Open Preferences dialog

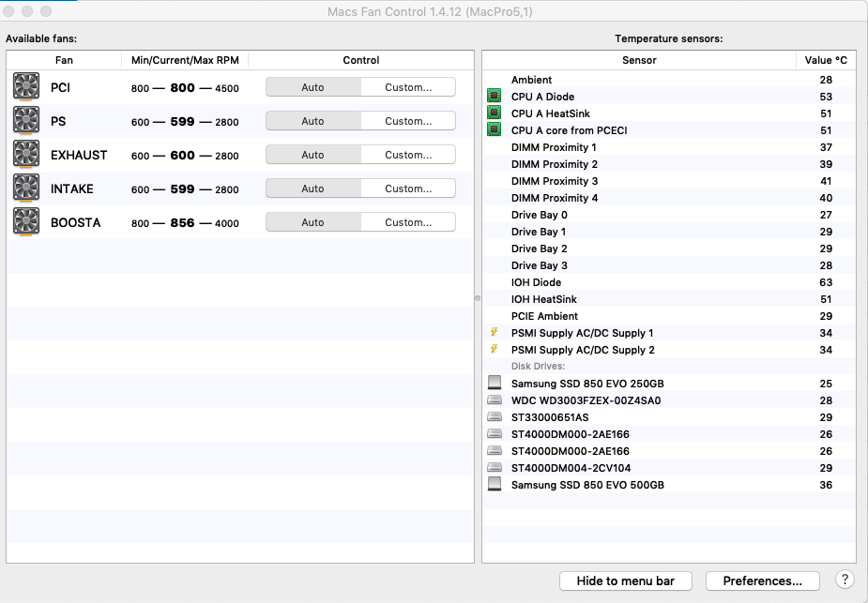click(762, 580)
